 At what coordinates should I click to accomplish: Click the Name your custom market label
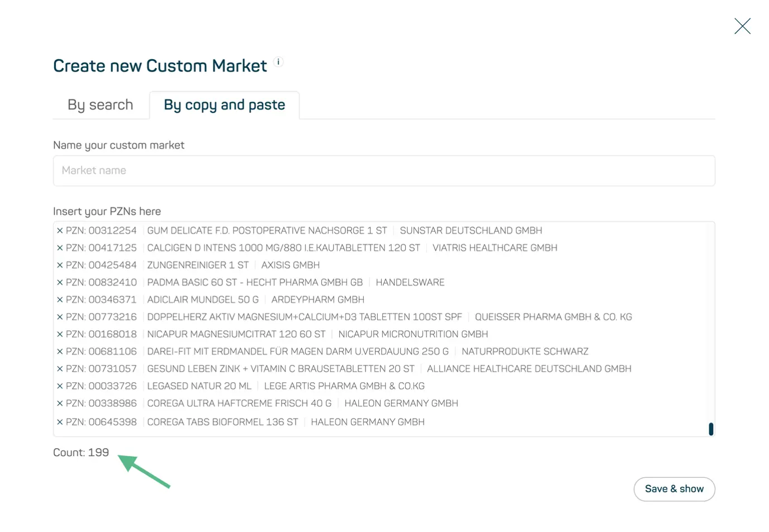point(118,145)
